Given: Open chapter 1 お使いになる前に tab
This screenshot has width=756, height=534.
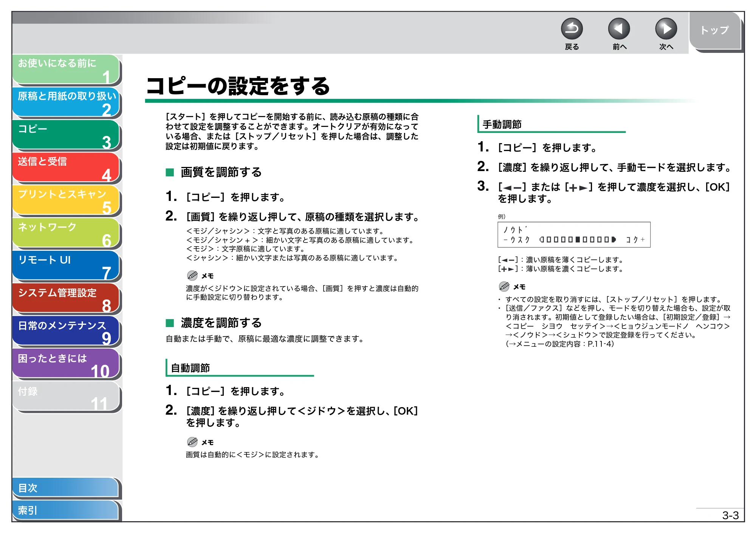Looking at the screenshot, I should pyautogui.click(x=66, y=69).
